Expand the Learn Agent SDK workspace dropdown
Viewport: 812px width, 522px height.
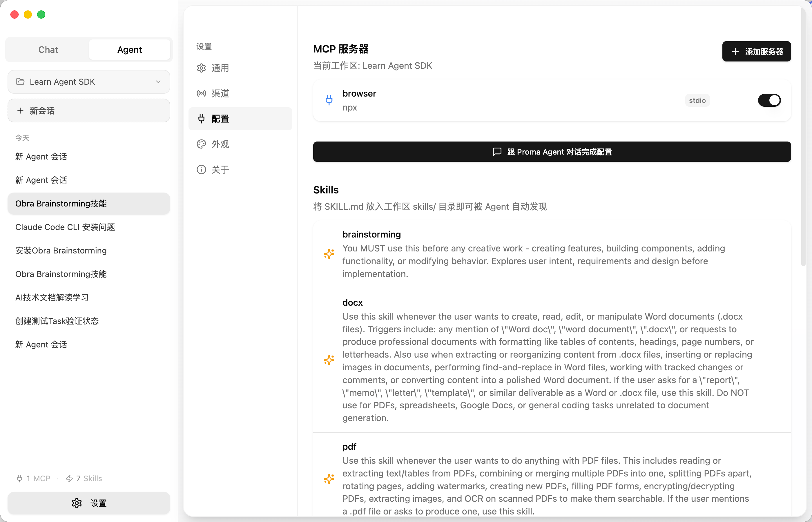tap(89, 82)
